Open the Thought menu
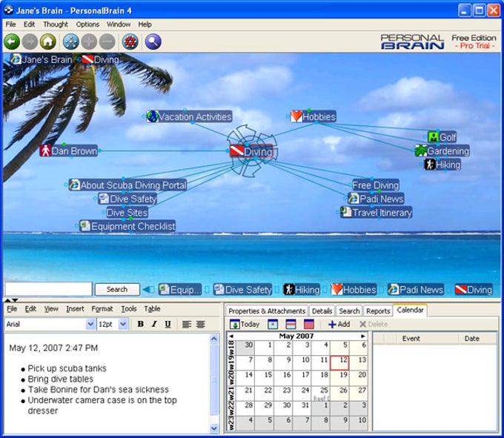 point(56,24)
